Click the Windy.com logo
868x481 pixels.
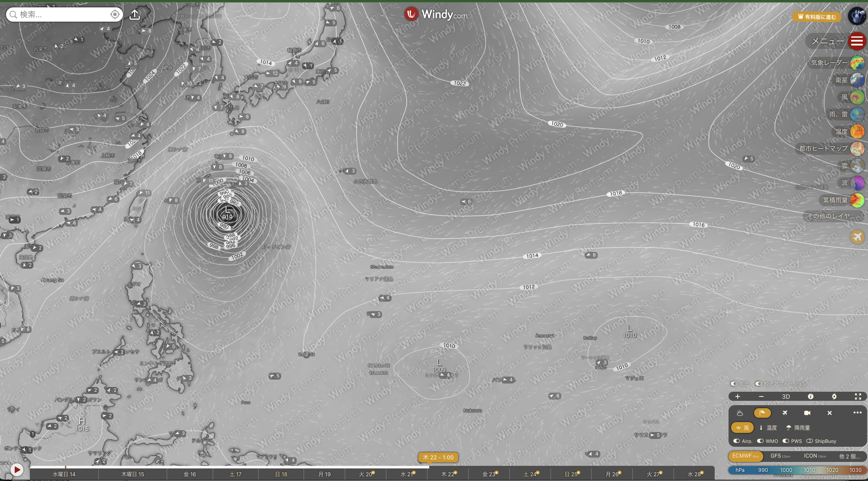436,14
